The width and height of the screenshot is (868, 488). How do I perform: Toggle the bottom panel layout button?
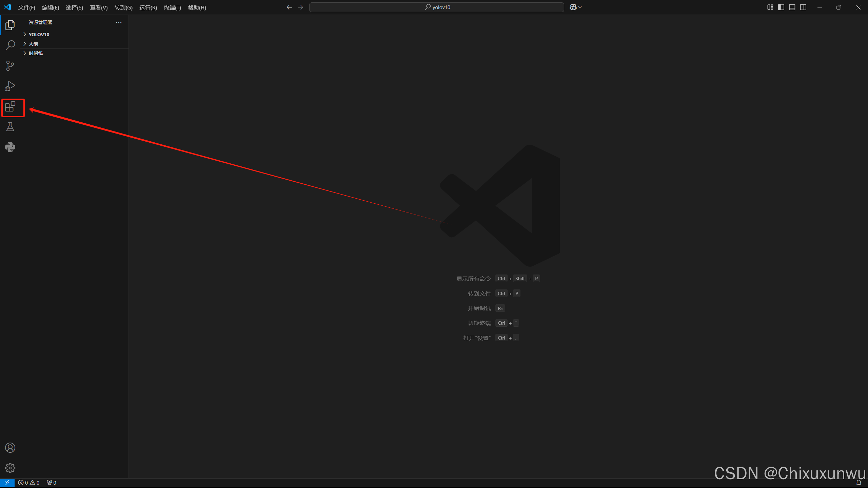point(792,7)
